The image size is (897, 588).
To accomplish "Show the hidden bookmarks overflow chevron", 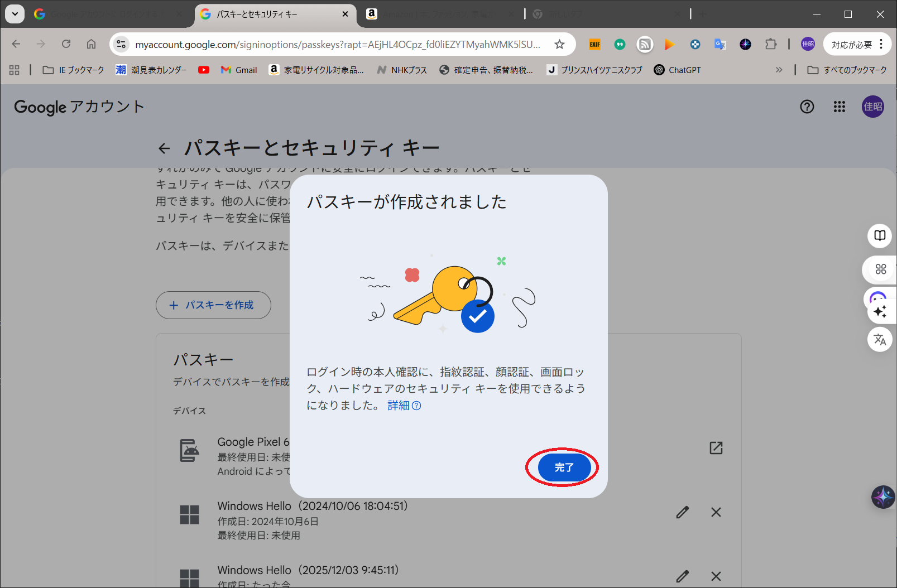I will (x=779, y=70).
